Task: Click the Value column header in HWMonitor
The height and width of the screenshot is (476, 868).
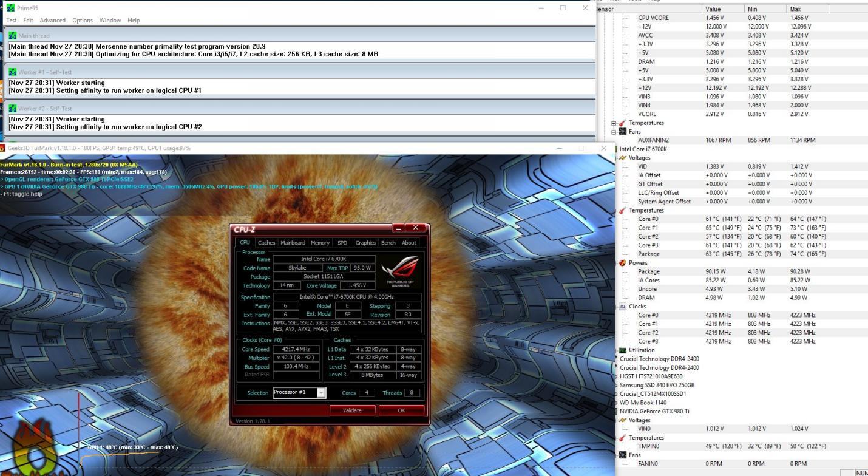Action: tap(723, 9)
